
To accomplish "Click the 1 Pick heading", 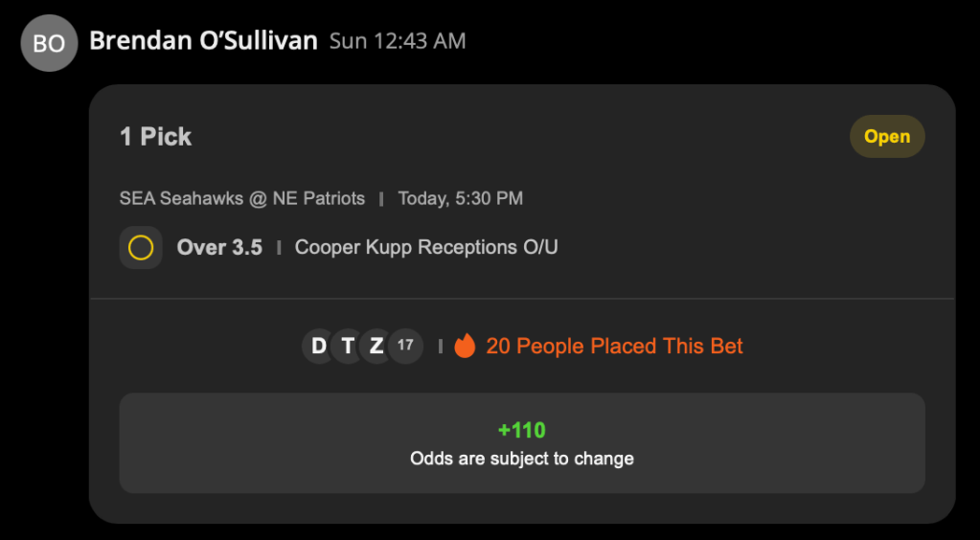I will [x=155, y=137].
